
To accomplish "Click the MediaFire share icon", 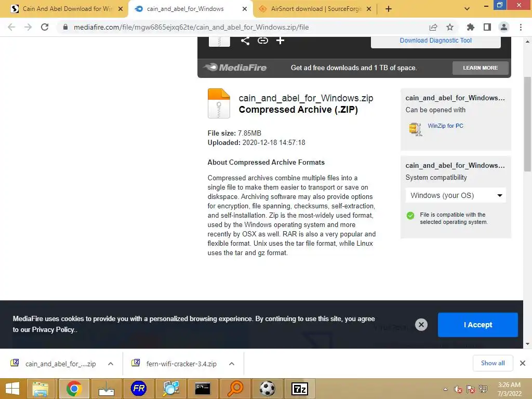I will click(245, 41).
